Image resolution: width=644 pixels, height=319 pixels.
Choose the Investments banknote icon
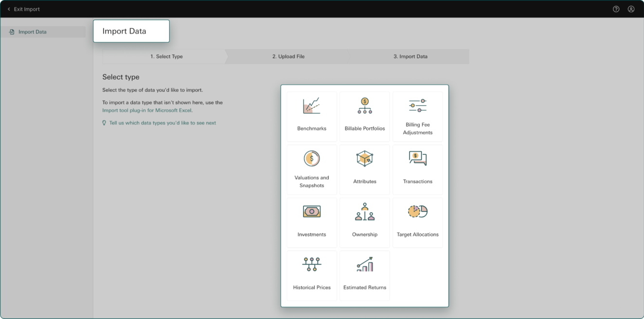point(311,212)
